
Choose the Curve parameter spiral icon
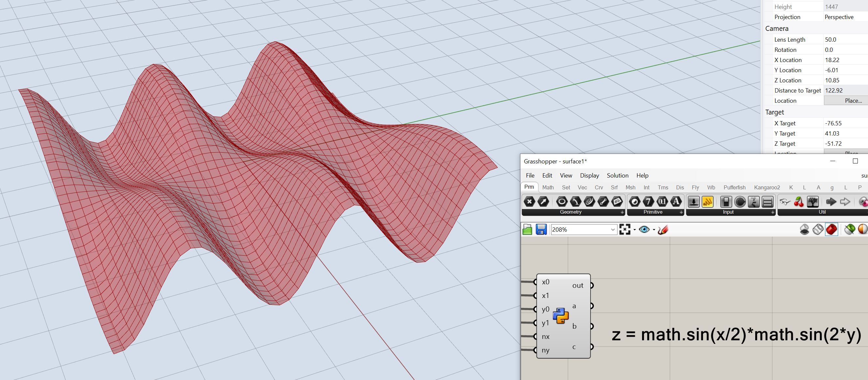pyautogui.click(x=589, y=201)
